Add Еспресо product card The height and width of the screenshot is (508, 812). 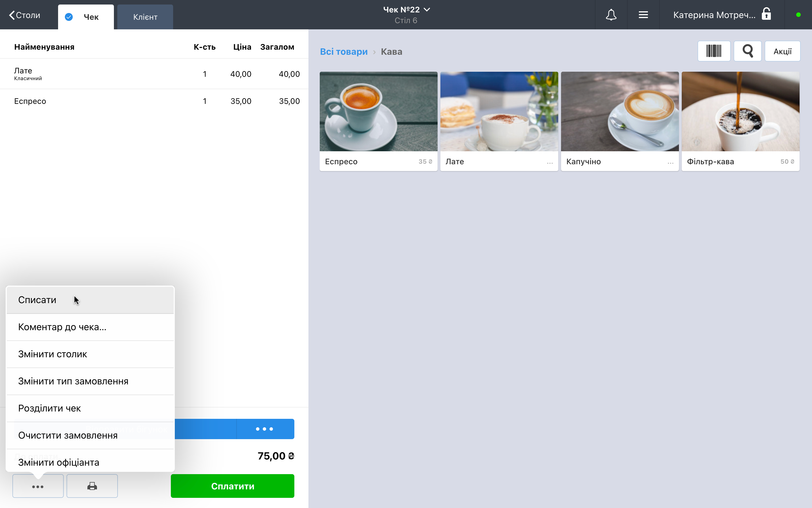tap(378, 121)
